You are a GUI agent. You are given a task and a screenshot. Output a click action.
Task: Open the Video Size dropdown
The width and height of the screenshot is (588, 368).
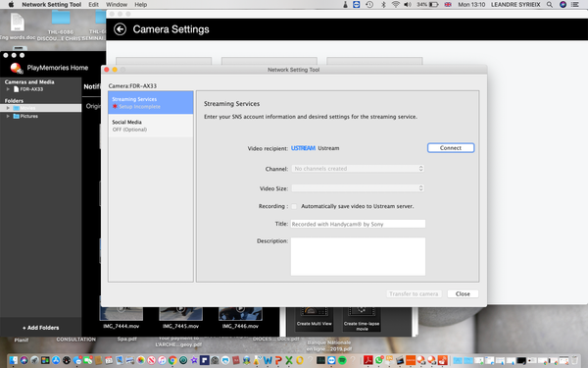tap(358, 188)
